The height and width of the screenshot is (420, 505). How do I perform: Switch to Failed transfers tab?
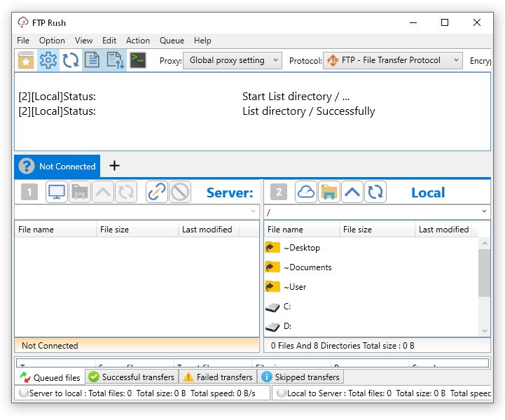(217, 377)
